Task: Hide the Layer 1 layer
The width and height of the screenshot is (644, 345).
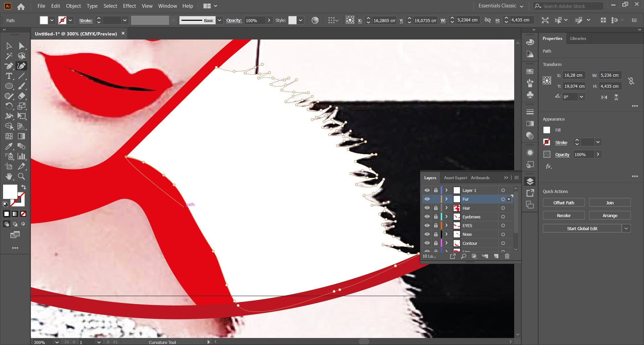Action: 427,190
